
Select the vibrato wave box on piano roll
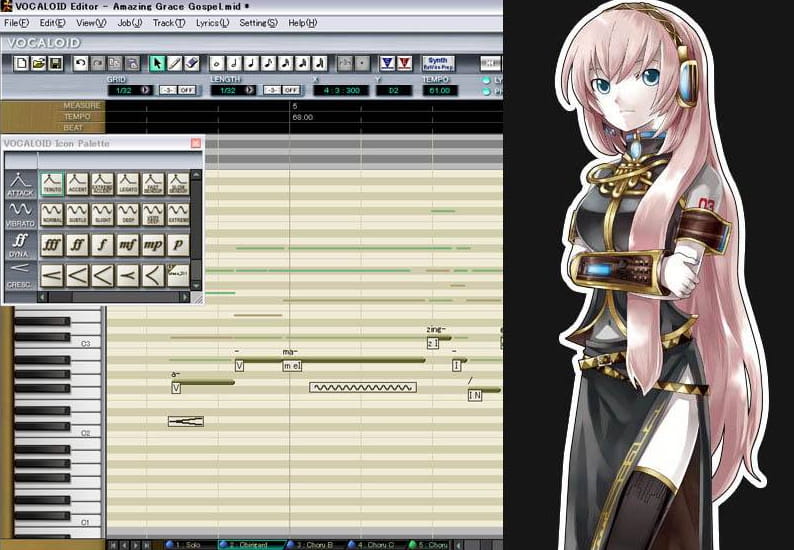coord(363,387)
